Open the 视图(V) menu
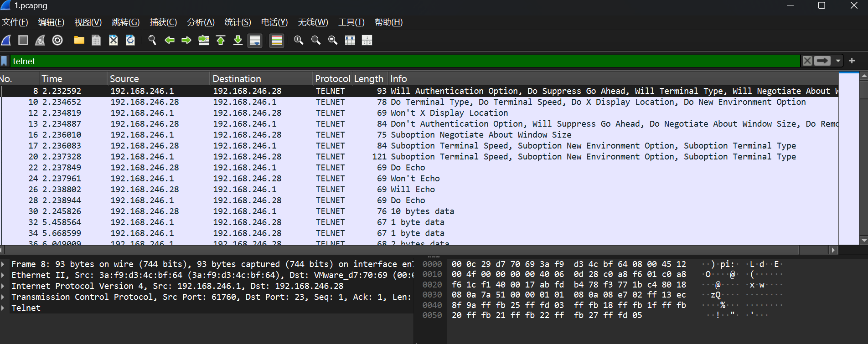This screenshot has width=868, height=344. point(88,22)
